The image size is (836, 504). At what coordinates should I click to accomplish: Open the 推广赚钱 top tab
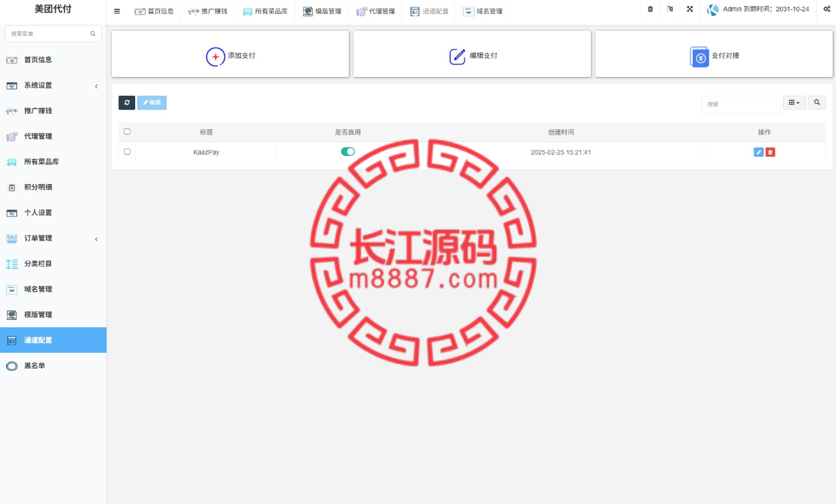(208, 11)
